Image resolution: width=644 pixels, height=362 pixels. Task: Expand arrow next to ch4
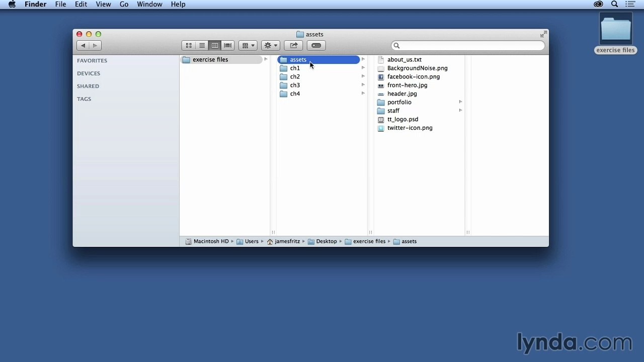click(363, 94)
